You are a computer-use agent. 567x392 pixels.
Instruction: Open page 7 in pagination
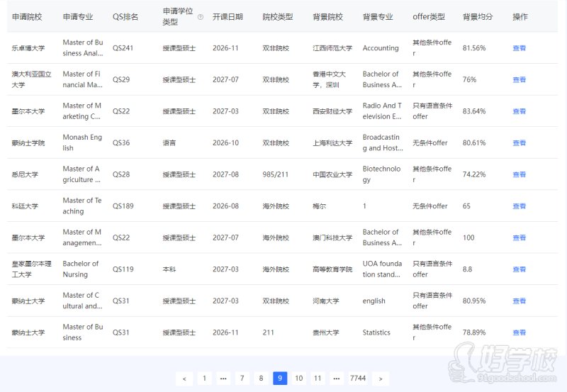click(242, 379)
